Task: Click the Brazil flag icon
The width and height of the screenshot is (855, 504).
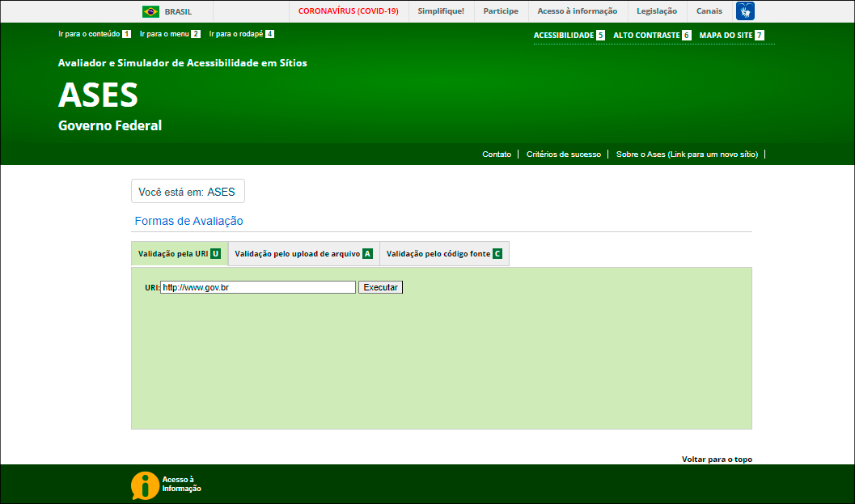Action: pos(150,11)
